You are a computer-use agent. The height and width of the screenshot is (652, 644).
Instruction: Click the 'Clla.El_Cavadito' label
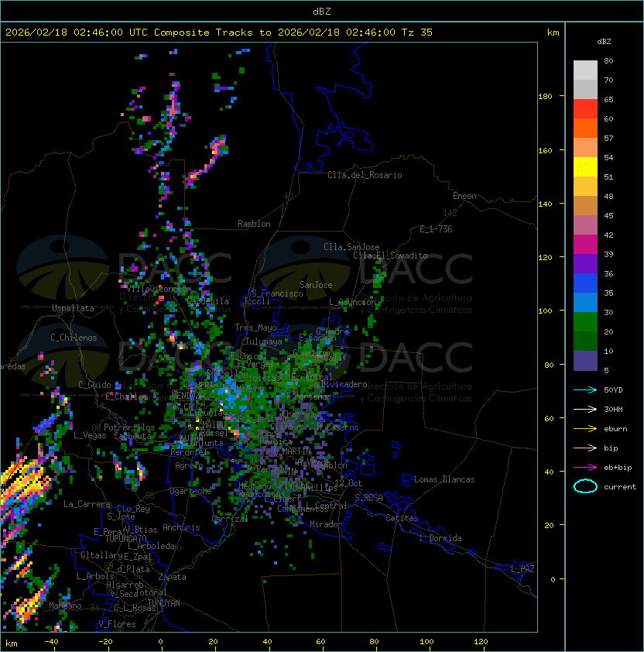click(x=390, y=256)
